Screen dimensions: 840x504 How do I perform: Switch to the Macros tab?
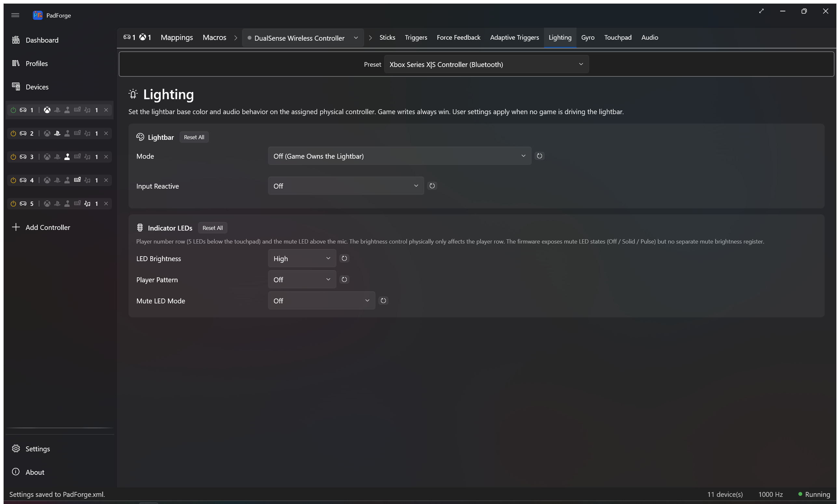point(214,37)
